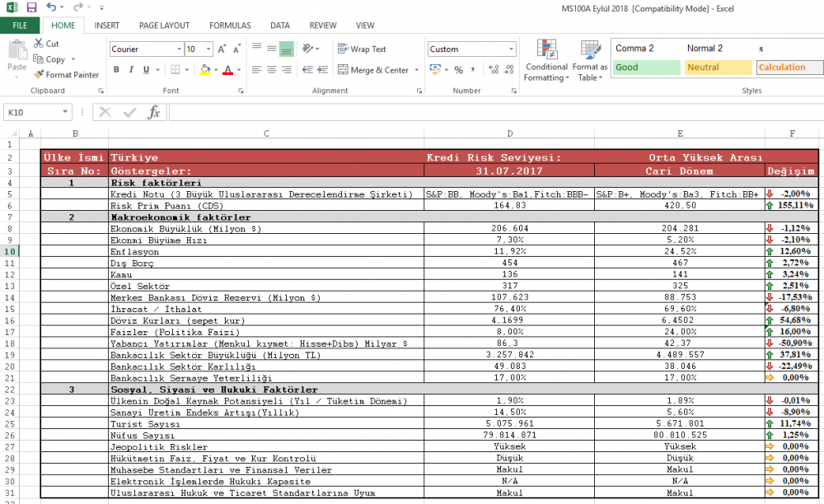The image size is (824, 504).
Task: Toggle italic formatting
Action: pyautogui.click(x=131, y=70)
